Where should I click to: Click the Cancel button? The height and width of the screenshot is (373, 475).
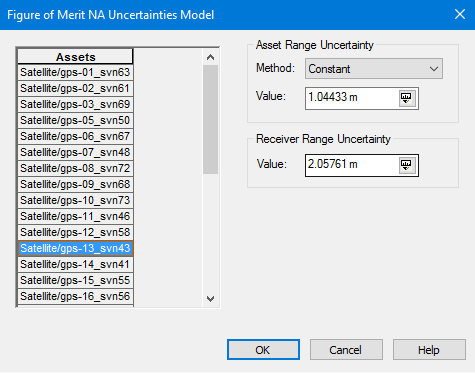coord(346,350)
